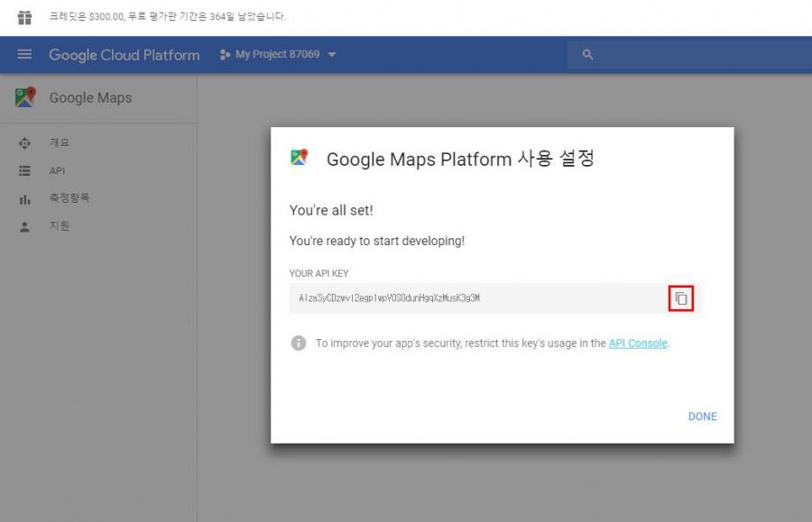Click the Google Maps logo in the sidebar
The image size is (812, 522).
pyautogui.click(x=25, y=97)
